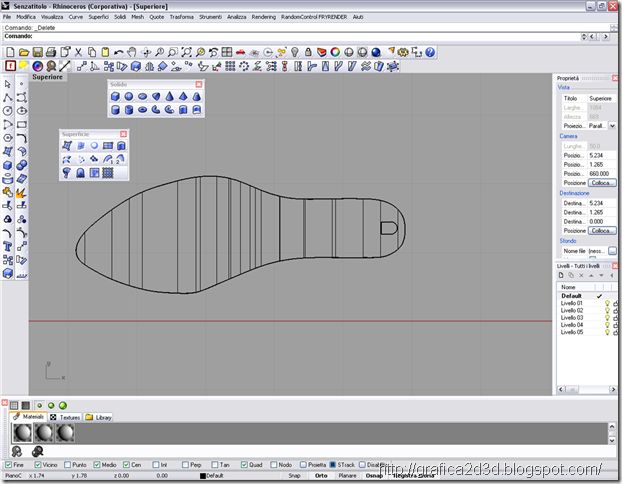Click the Cut scissors icon
Viewport: 622px width, 484px height.
(78, 52)
